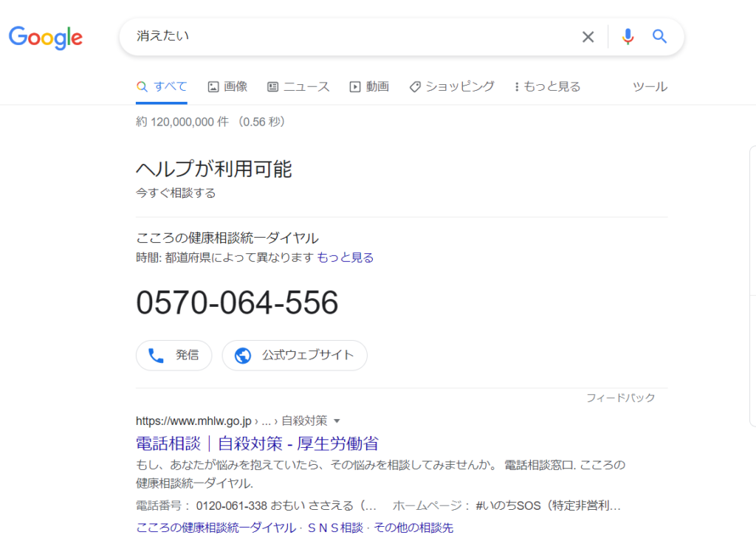Open the 公式ウェブサイト button

(295, 356)
